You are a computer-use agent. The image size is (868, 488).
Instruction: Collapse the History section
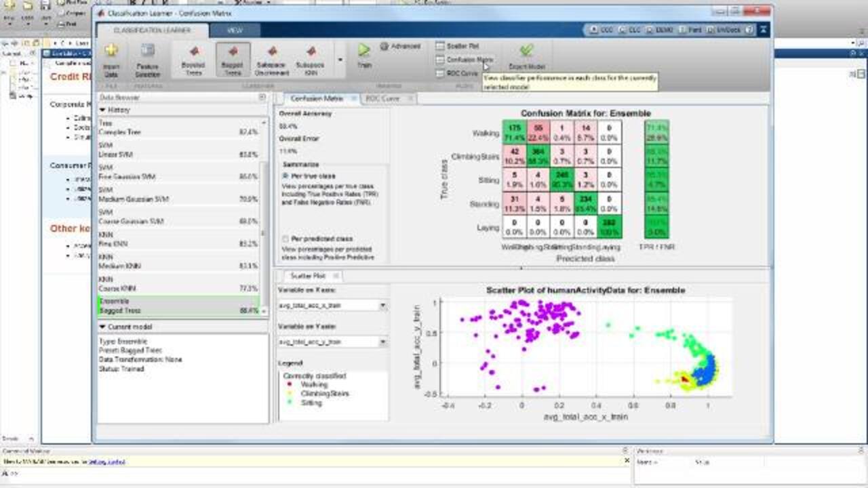tap(102, 110)
